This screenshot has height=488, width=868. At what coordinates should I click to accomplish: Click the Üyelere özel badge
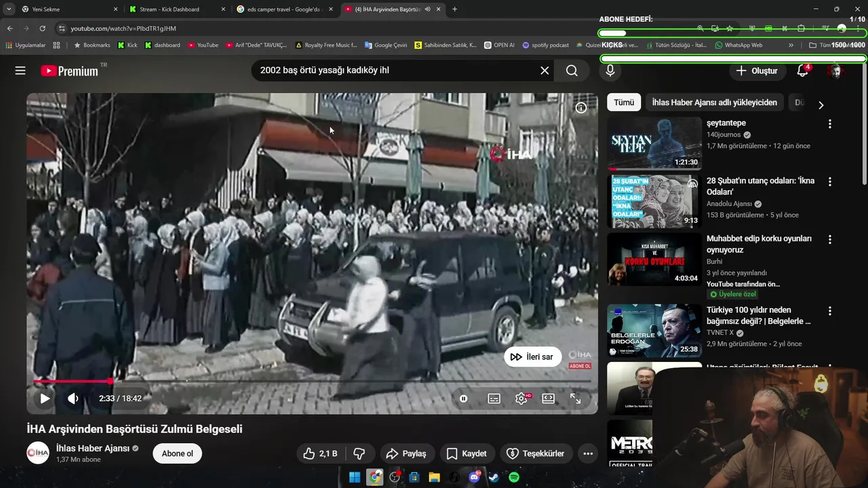click(x=732, y=294)
